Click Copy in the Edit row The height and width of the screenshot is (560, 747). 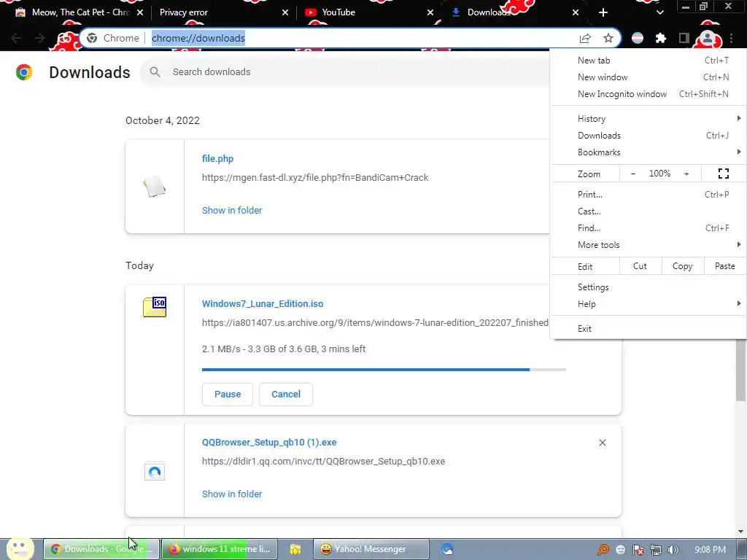click(682, 266)
